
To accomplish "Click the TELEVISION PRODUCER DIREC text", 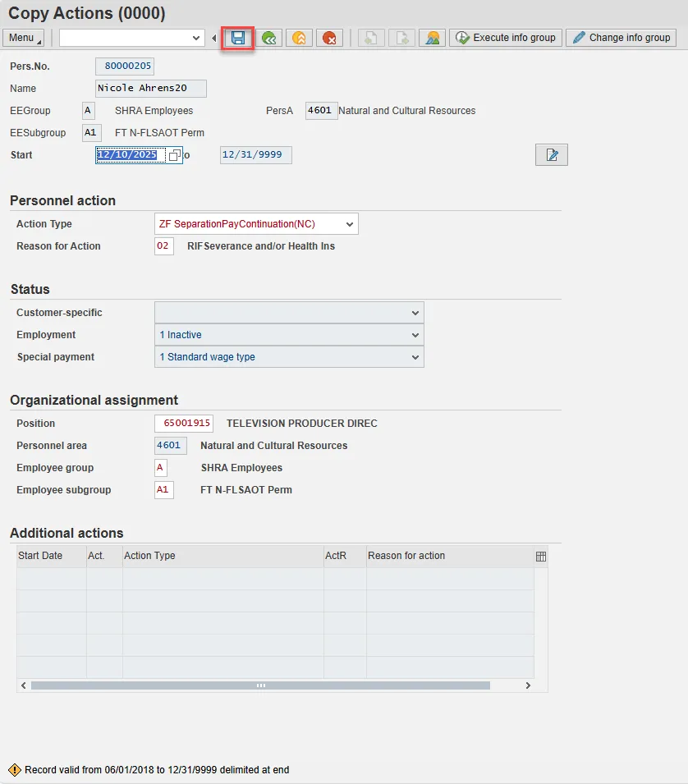I will pyautogui.click(x=302, y=424).
